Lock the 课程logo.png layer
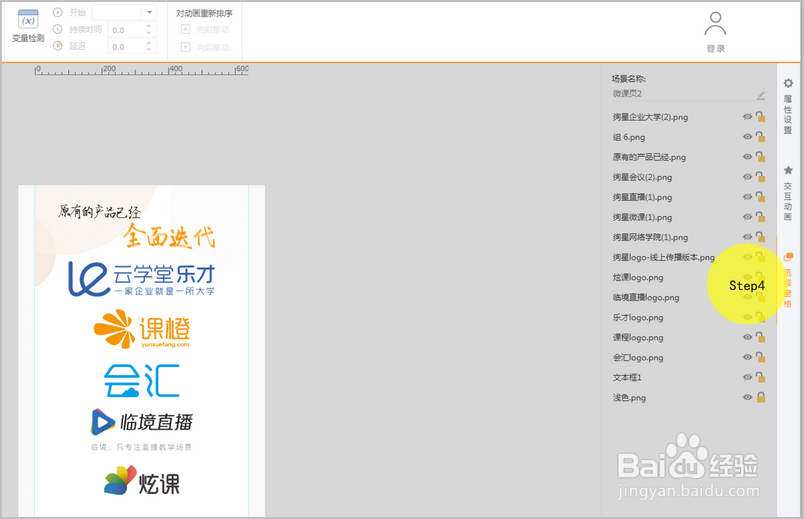This screenshot has width=804, height=519. pos(760,336)
